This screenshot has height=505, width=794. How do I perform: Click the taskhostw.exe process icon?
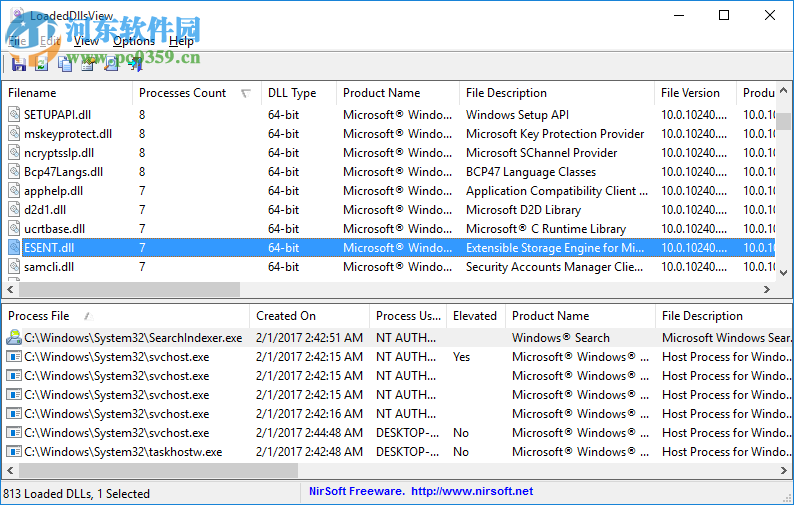[x=14, y=451]
